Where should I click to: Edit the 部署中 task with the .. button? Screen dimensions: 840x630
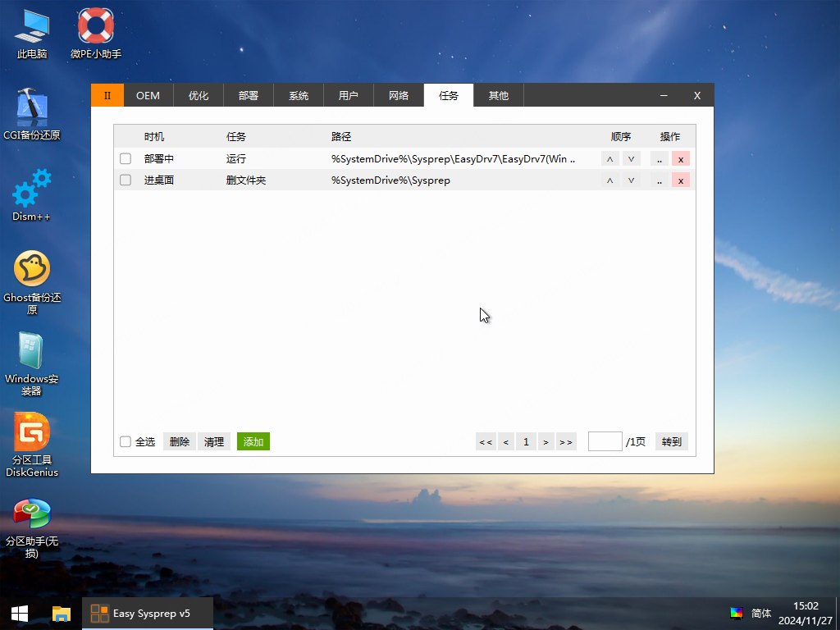click(x=660, y=158)
